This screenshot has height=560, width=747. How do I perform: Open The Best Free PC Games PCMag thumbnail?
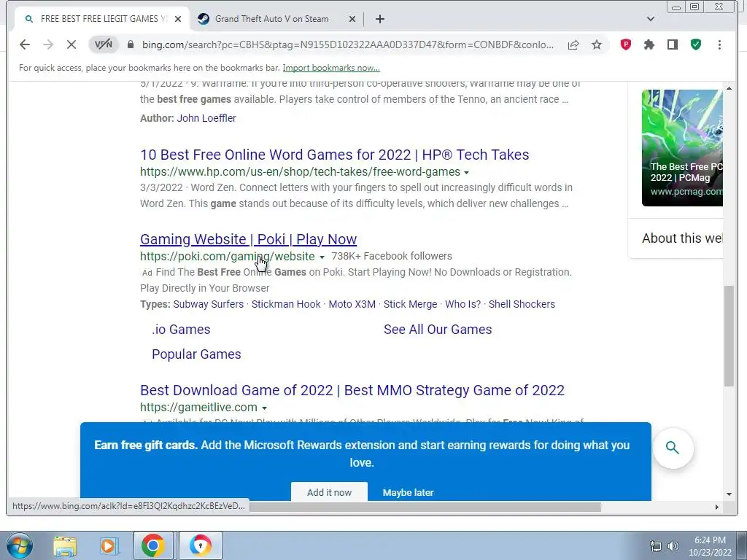(x=682, y=148)
